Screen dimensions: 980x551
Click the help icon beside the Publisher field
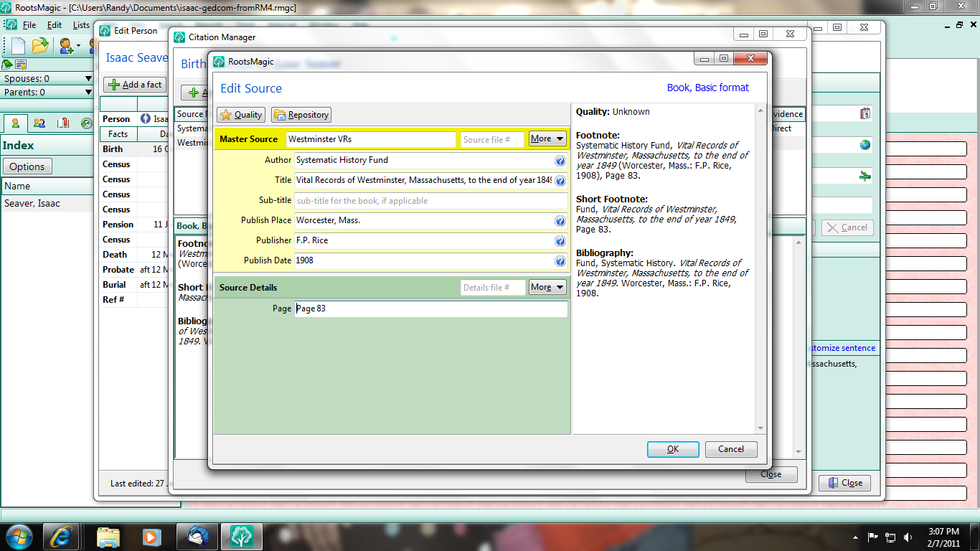tap(560, 241)
